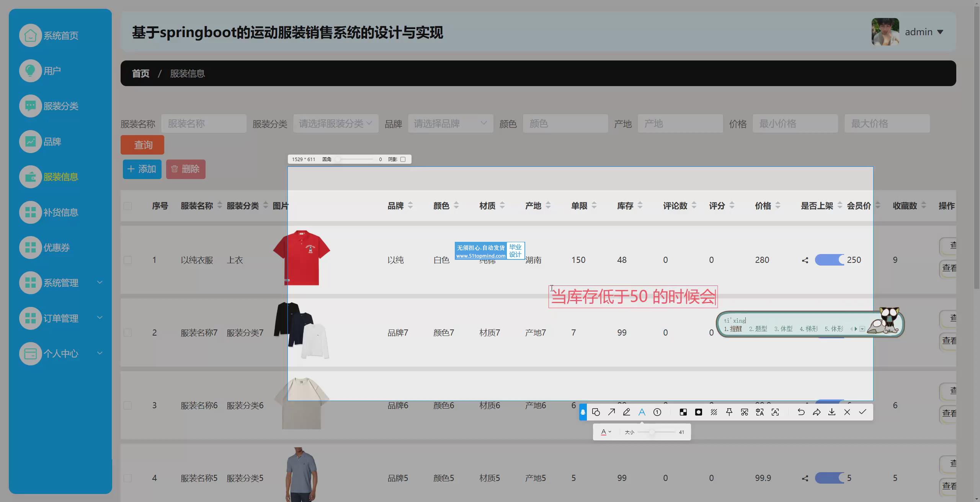Confirm the screenshot with checkmark
The image size is (980, 502).
862,412
